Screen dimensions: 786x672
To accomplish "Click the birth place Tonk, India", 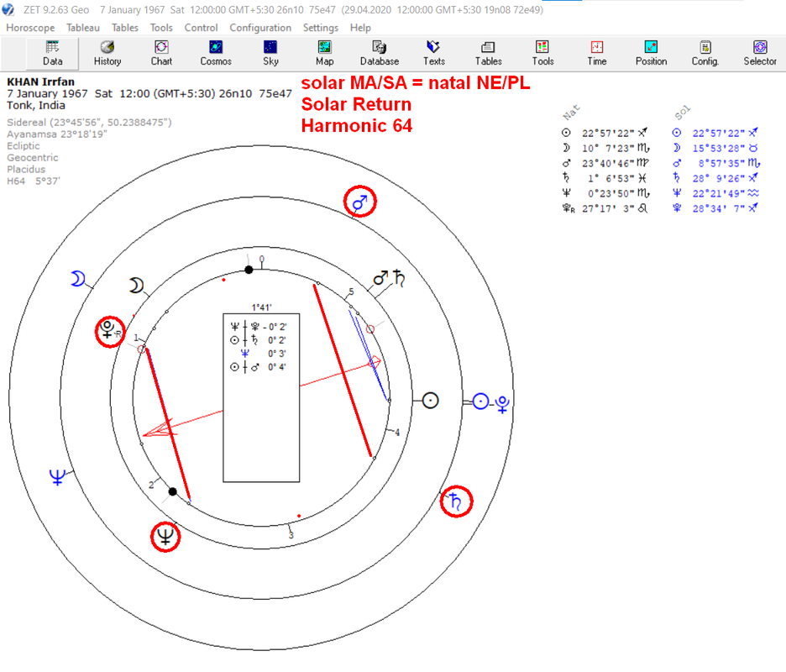I will [x=36, y=105].
